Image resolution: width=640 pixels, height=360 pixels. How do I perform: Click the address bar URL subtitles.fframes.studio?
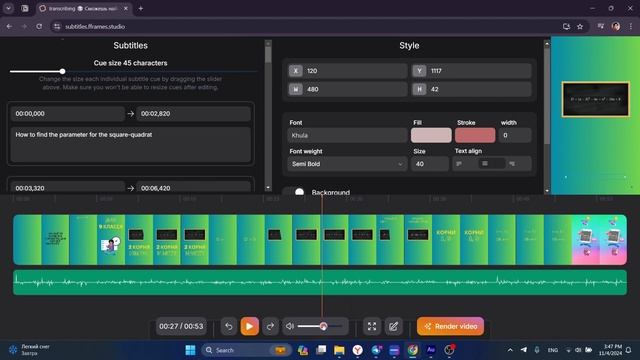pos(95,27)
